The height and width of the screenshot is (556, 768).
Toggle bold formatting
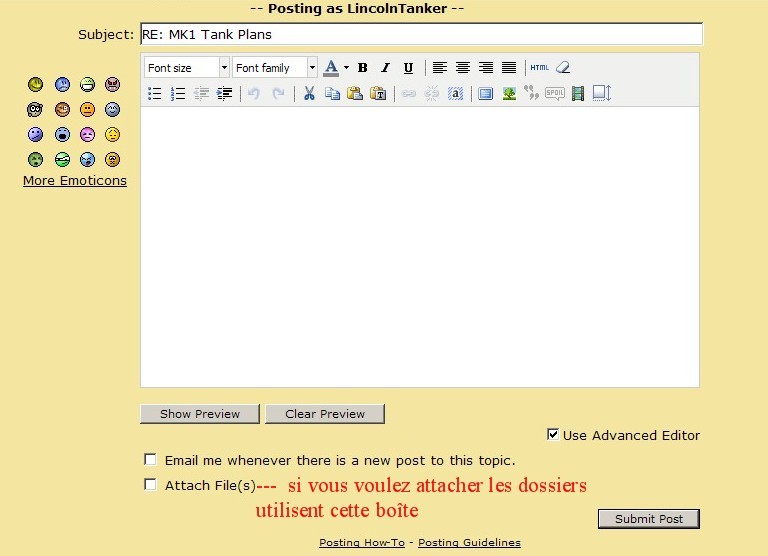tap(362, 68)
